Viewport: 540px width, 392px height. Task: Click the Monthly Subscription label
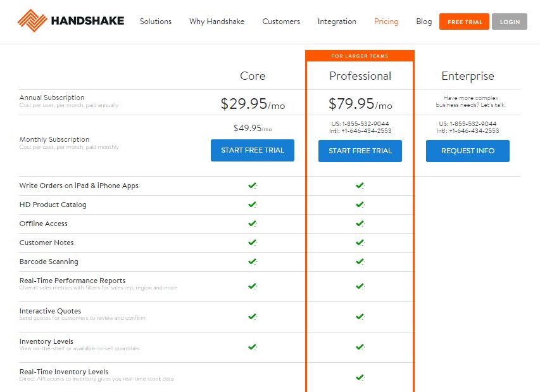(x=54, y=139)
